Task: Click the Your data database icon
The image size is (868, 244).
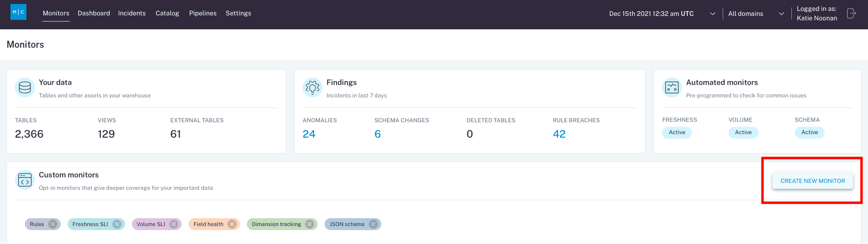Action: pos(25,88)
